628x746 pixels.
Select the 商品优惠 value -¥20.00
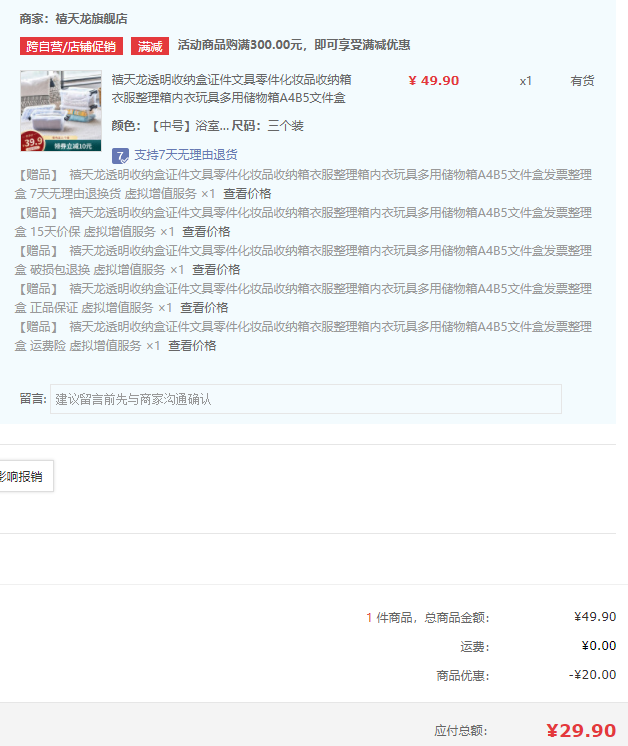[x=593, y=675]
